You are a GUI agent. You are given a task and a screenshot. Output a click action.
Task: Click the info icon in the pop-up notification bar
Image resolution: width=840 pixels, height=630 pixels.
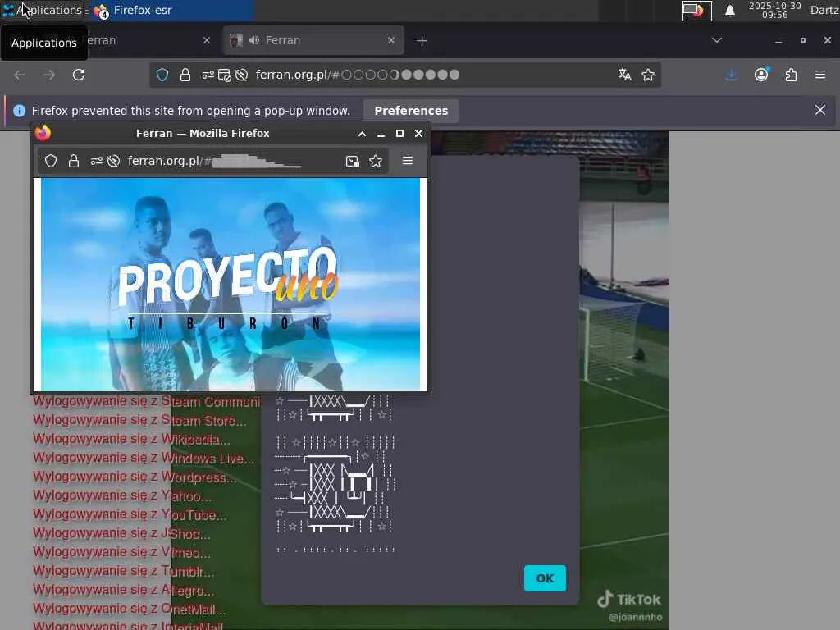tap(20, 111)
